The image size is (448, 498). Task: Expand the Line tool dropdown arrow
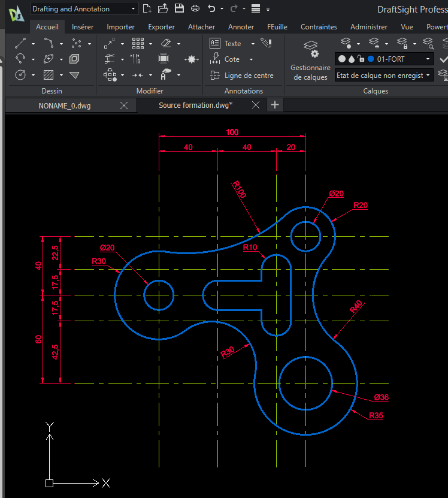point(33,44)
